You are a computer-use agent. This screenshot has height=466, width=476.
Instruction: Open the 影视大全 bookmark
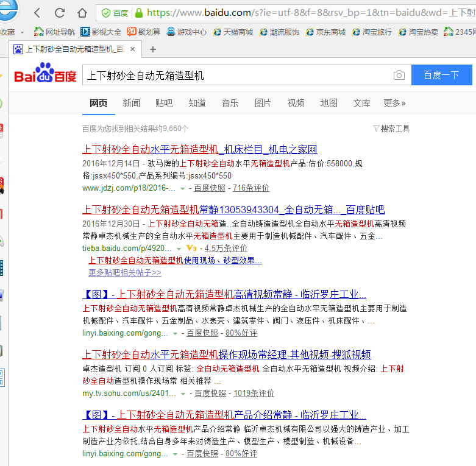(101, 32)
